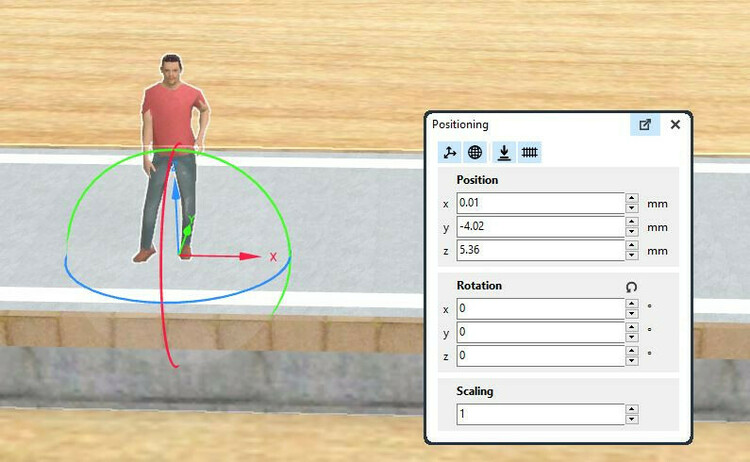Decrease Rotation x with down arrow
The width and height of the screenshot is (750, 462).
(x=632, y=314)
